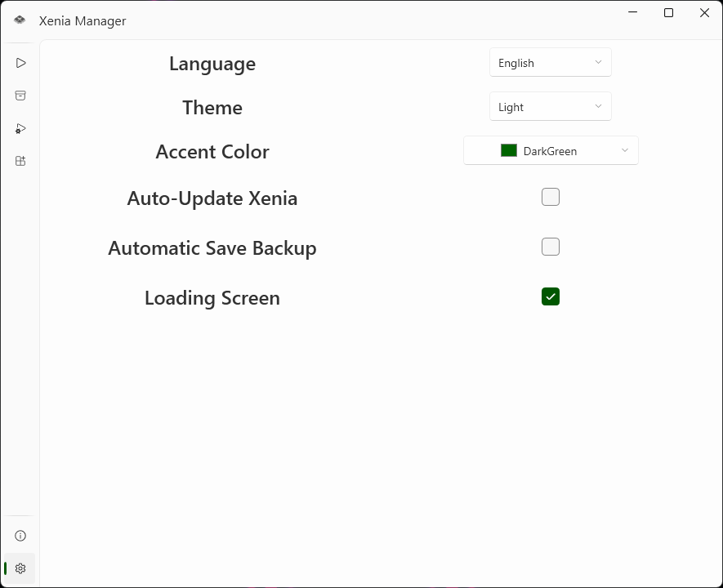The width and height of the screenshot is (723, 588).
Task: Click the Automatic Save Backup label
Action: tap(212, 248)
